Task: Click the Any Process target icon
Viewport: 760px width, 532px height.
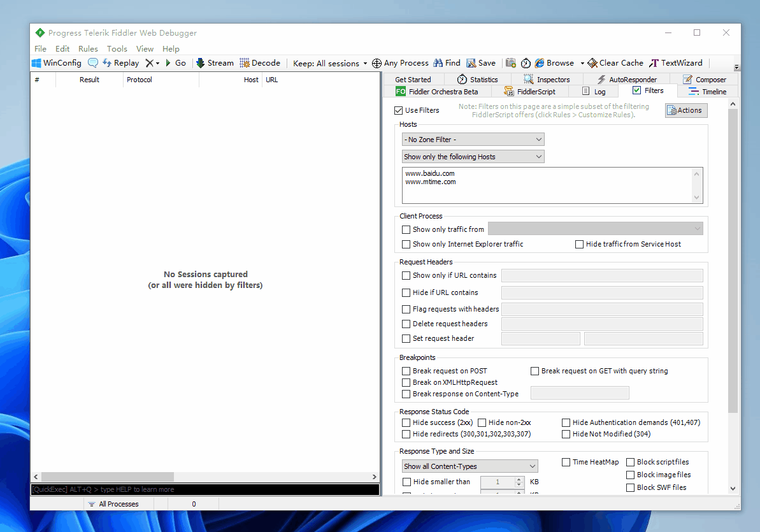Action: (376, 63)
